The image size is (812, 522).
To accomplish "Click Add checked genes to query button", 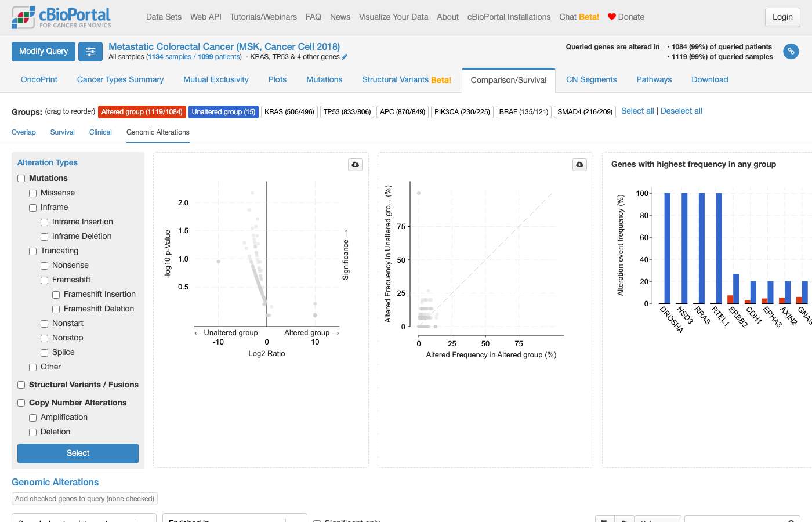I will 85,499.
